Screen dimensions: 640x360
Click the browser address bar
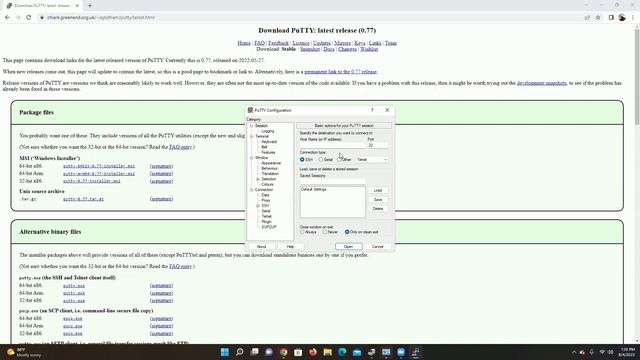coord(310,18)
